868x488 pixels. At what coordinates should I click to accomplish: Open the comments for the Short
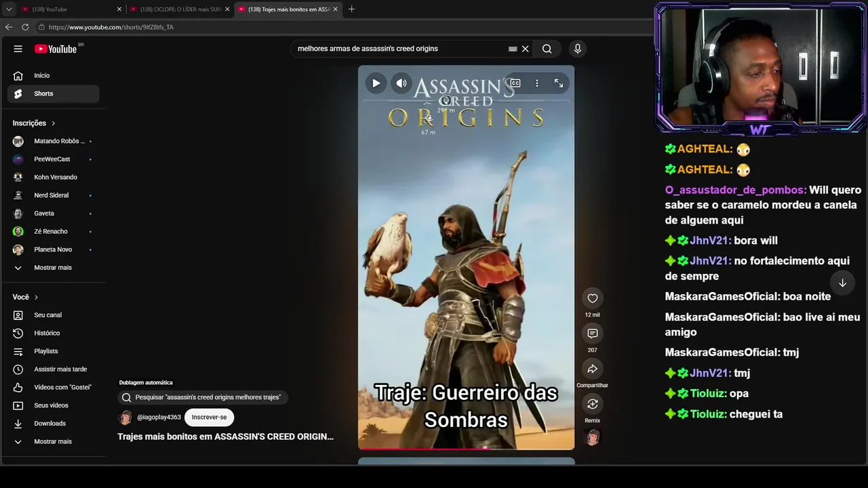pyautogui.click(x=593, y=333)
